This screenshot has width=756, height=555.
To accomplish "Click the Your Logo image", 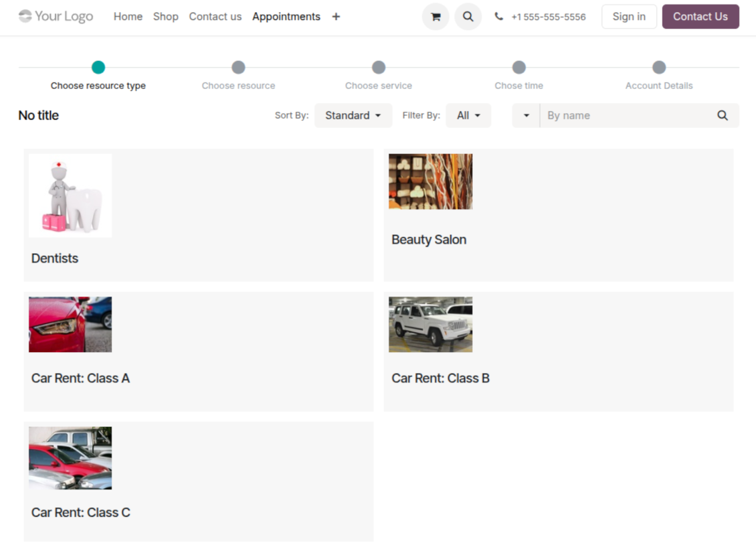I will 56,16.
